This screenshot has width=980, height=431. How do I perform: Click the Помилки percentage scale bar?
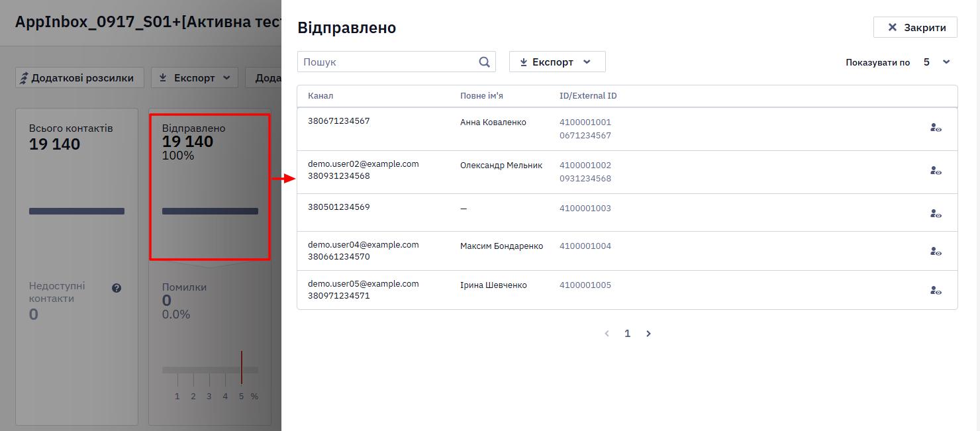pyautogui.click(x=210, y=370)
